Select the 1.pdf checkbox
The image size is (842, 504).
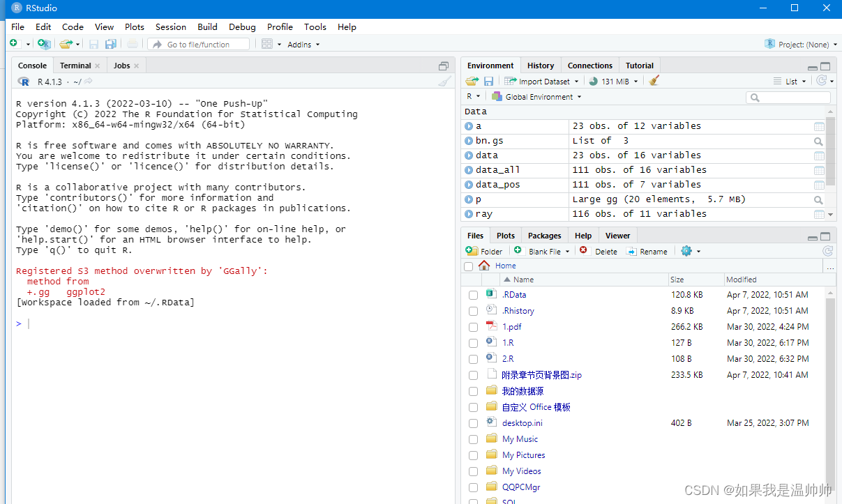(x=473, y=328)
